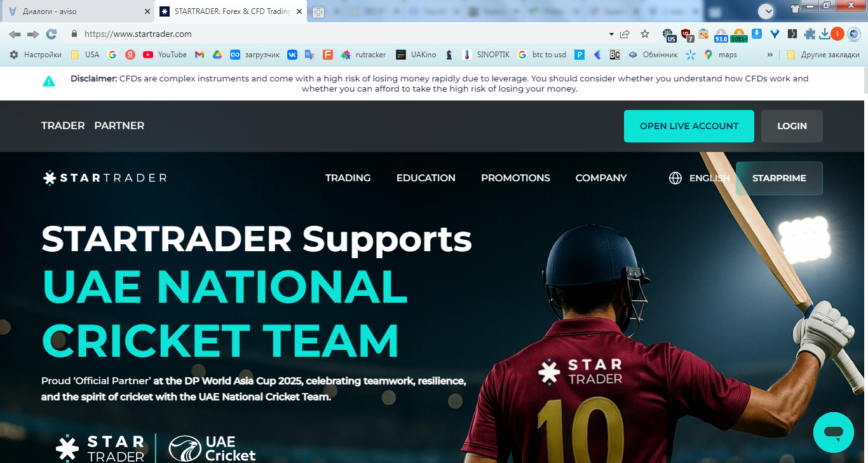Open the tab search chevron button
Viewport: 868px width, 463px height.
tap(766, 11)
